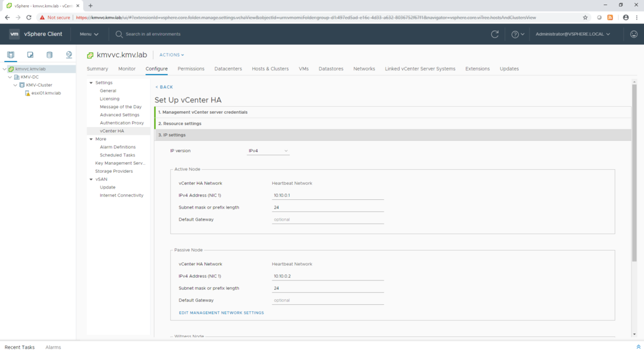
Task: Open Hosts and Clusters navigator icon
Action: (11, 55)
